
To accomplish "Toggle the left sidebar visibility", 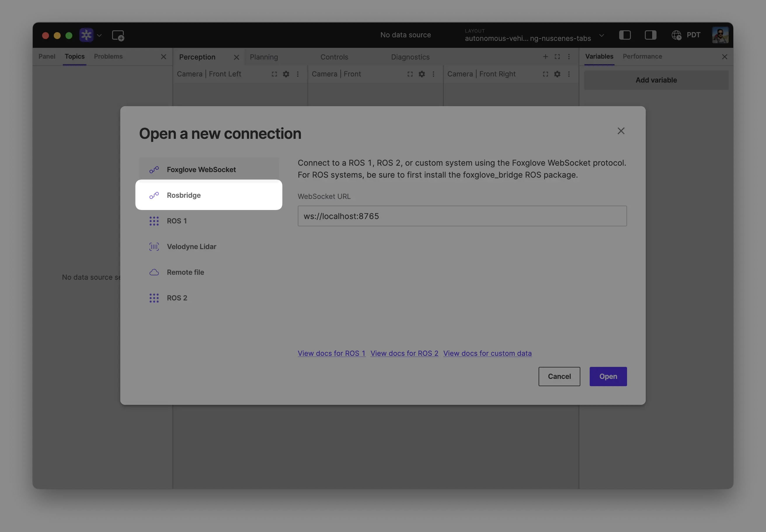I will click(625, 35).
